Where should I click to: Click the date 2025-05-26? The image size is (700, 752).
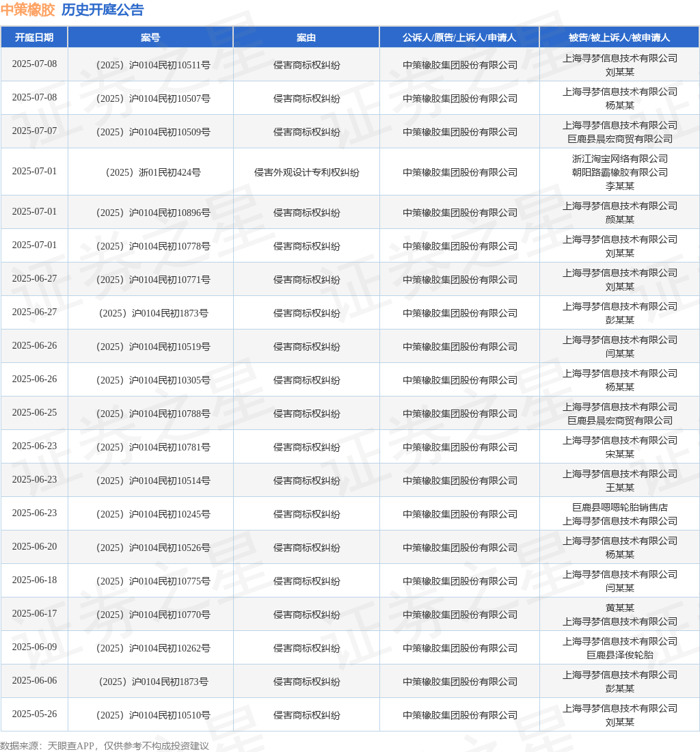tap(34, 714)
